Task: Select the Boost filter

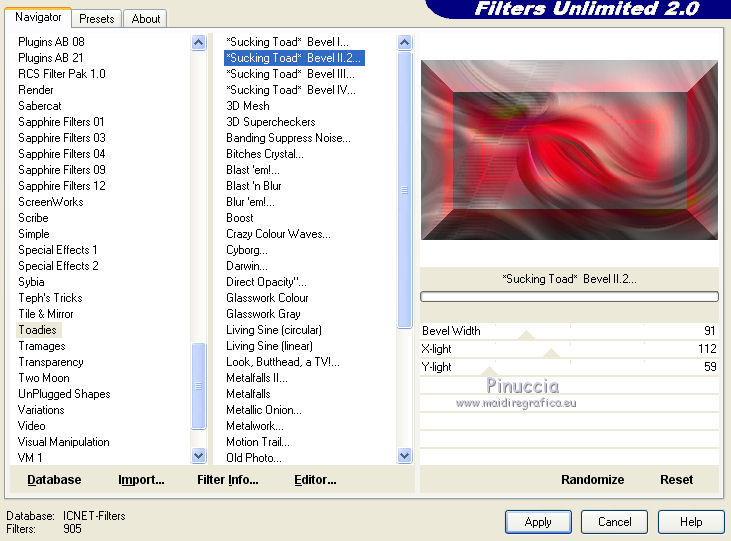Action: pos(240,218)
